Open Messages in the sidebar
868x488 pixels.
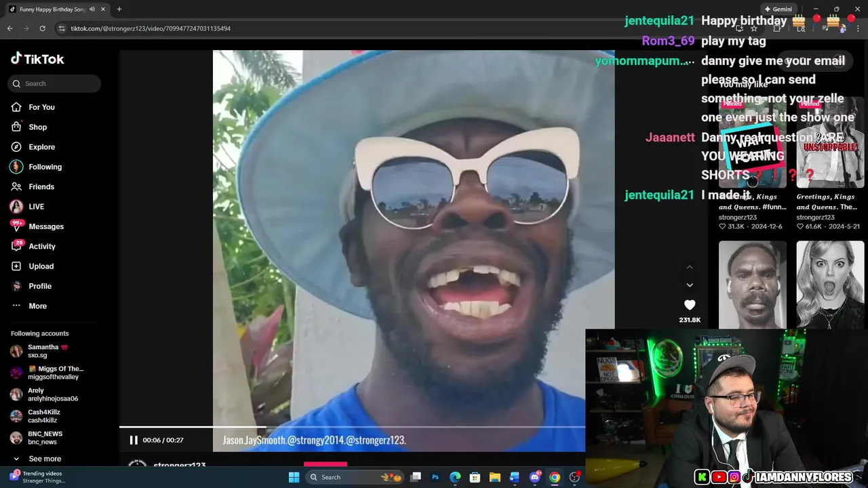(46, 226)
